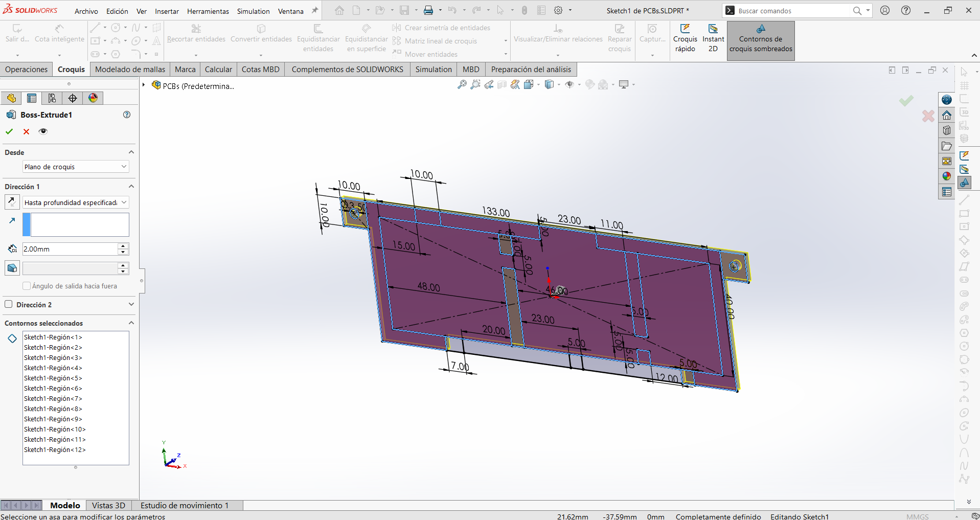Collapse Dirección 1 section chevron
This screenshot has width=980, height=520.
click(x=131, y=187)
